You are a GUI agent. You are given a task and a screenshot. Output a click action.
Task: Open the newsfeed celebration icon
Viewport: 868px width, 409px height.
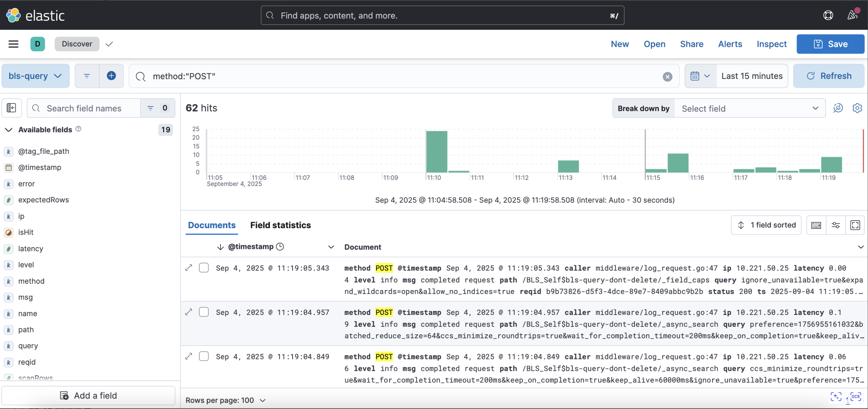[853, 15]
